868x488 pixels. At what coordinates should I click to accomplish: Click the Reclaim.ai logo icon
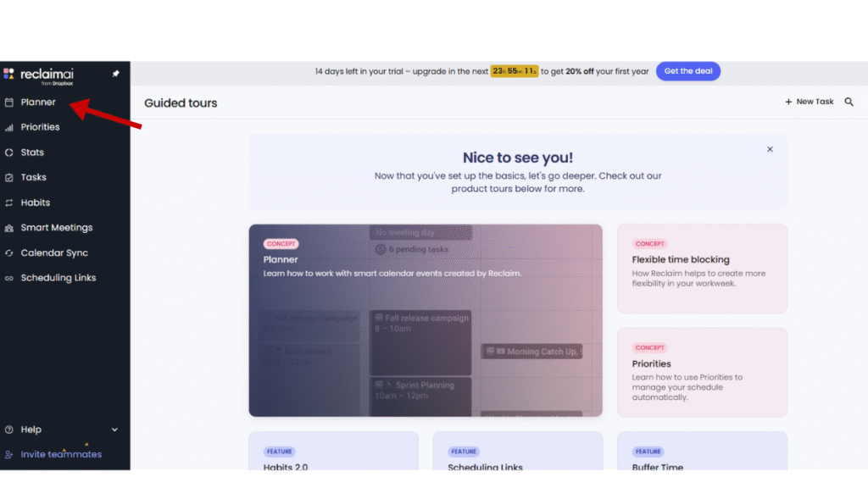coord(8,74)
